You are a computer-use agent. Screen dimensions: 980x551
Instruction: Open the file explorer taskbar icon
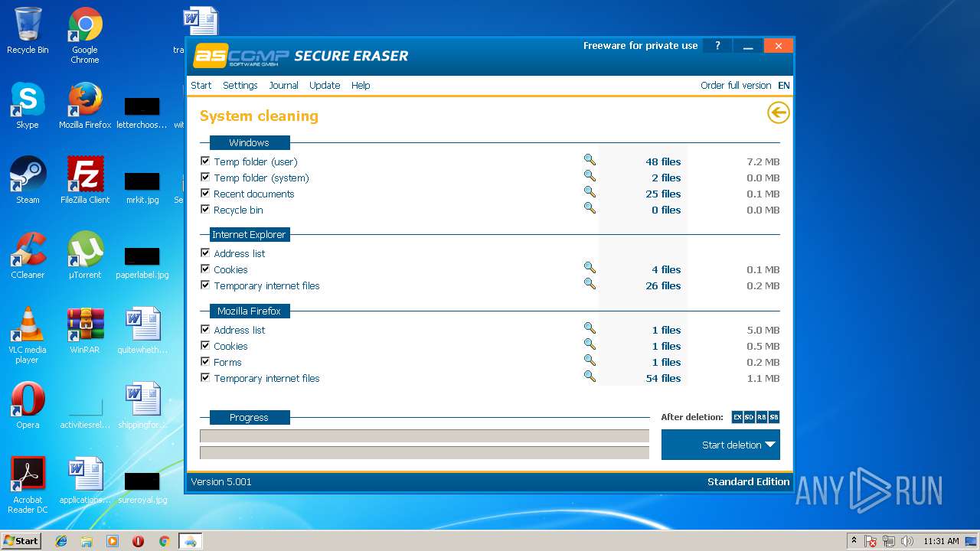[x=87, y=541]
